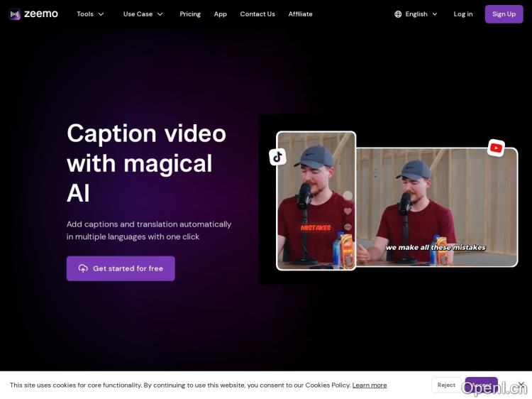
Task: Open the App menu item
Action: point(221,14)
